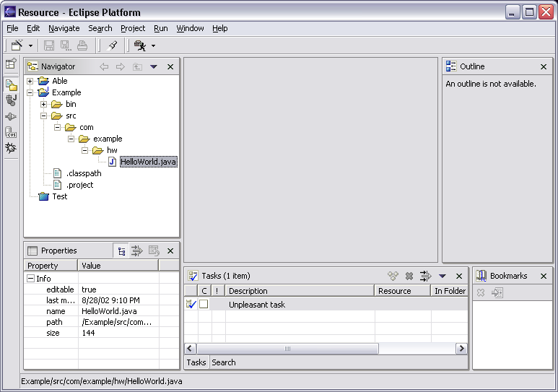Toggle Show Categories in Properties panel
The height and width of the screenshot is (392, 558).
click(121, 251)
